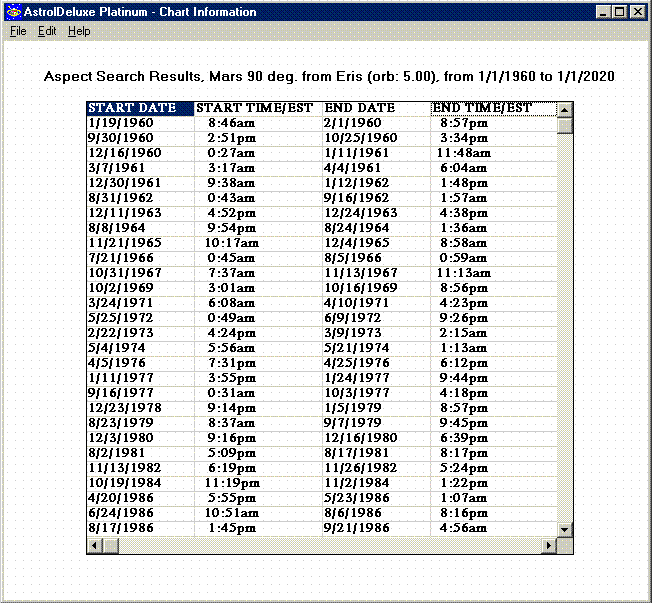Minimize the Chart Information window

tap(605, 12)
